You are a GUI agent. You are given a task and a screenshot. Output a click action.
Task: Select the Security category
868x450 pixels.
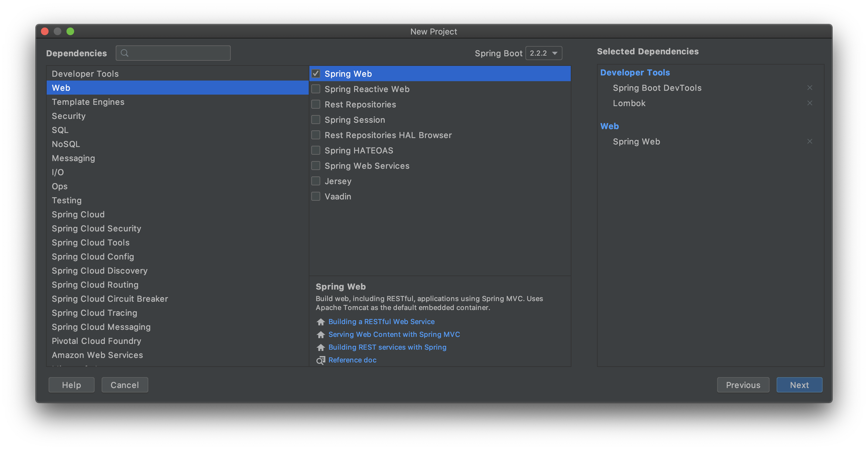pyautogui.click(x=69, y=116)
